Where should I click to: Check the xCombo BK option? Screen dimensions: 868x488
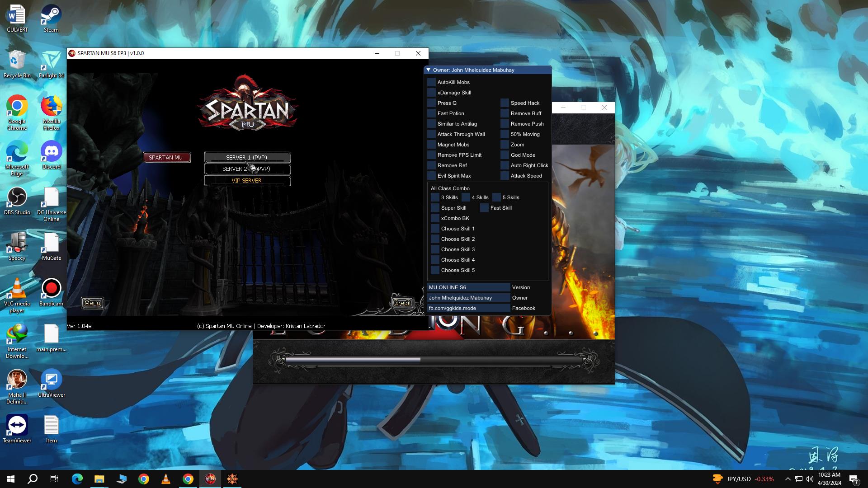point(435,218)
